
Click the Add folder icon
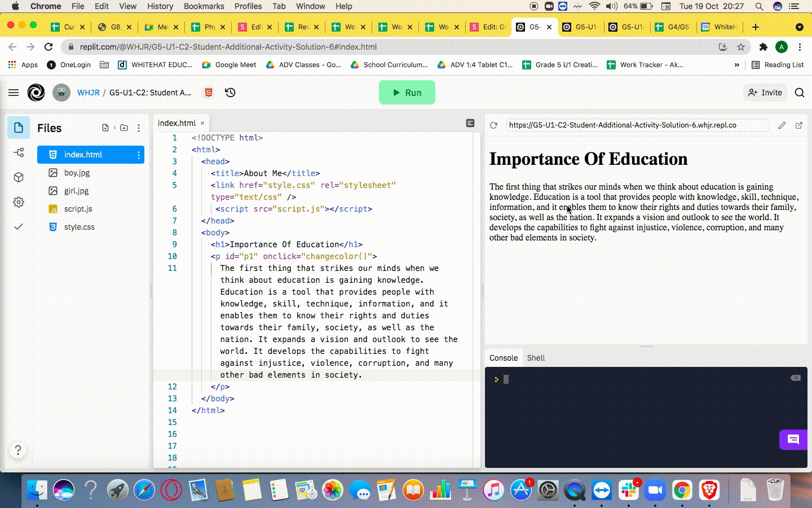pyautogui.click(x=124, y=128)
